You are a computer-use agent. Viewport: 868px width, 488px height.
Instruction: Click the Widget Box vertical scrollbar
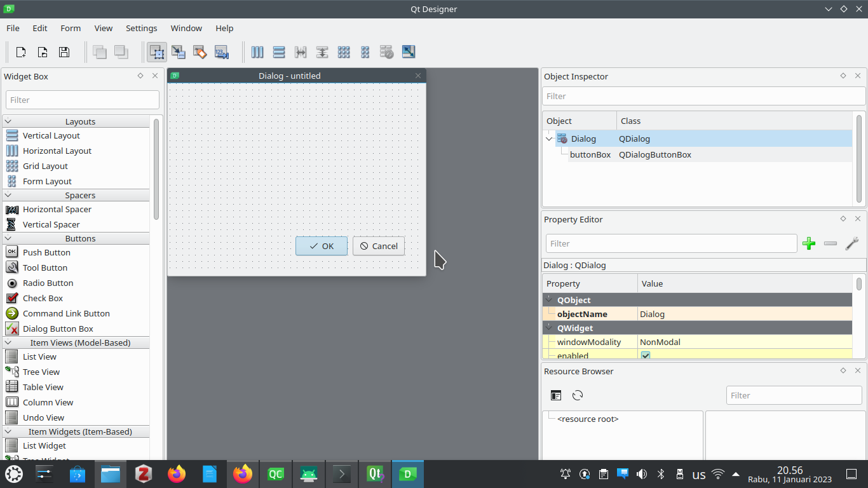point(156,169)
